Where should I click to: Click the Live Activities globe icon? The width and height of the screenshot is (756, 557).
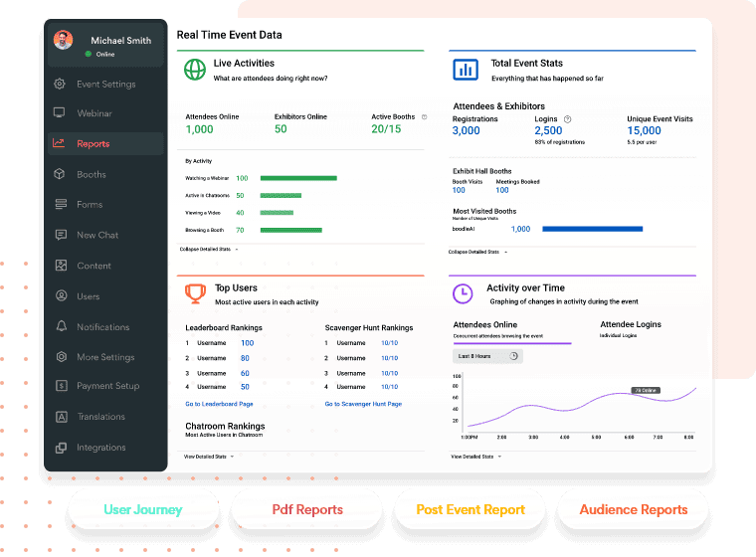point(194,70)
